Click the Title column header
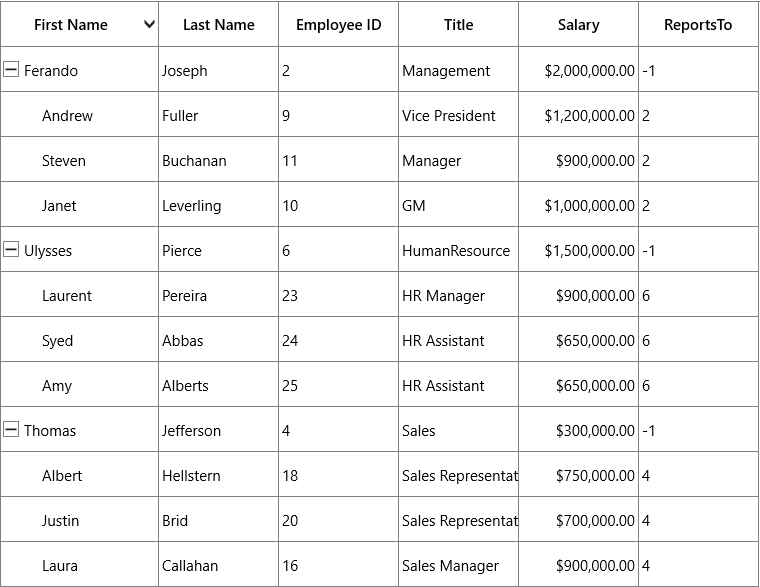The image size is (760, 587). pyautogui.click(x=459, y=24)
